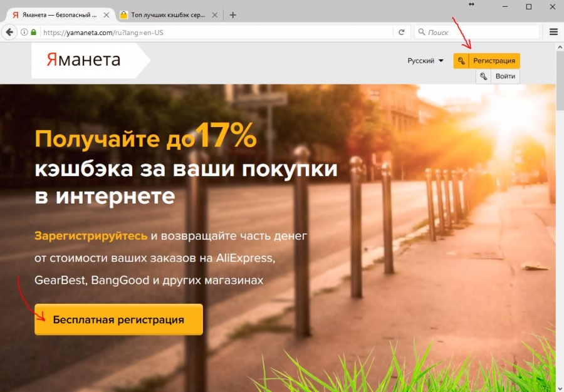Focus the URL address bar
Screen dimensions: 564x392
tap(216, 33)
